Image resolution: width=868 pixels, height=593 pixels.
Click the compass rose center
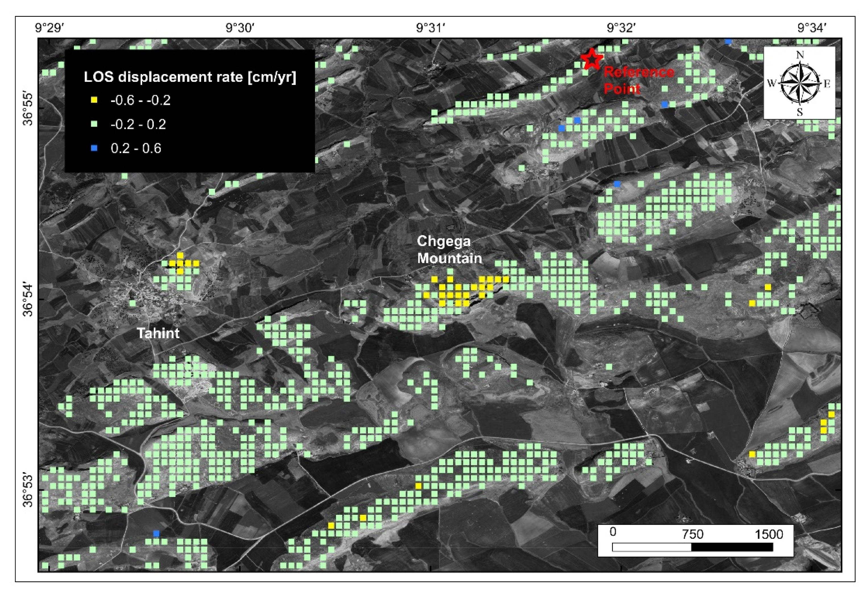pyautogui.click(x=800, y=83)
